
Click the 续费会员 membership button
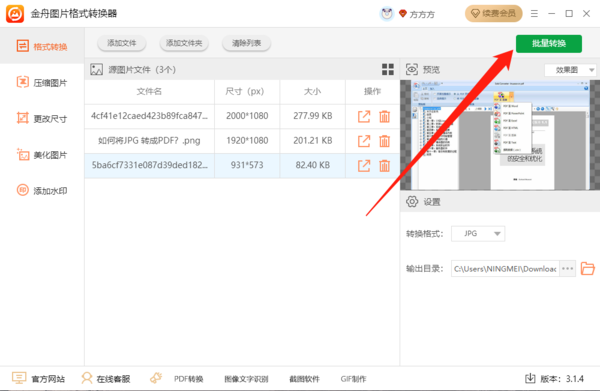click(x=494, y=14)
